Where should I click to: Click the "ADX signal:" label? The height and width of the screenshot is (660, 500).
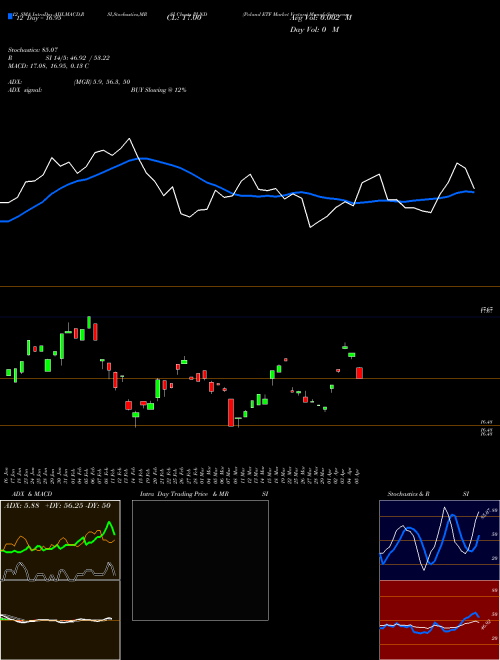click(25, 90)
